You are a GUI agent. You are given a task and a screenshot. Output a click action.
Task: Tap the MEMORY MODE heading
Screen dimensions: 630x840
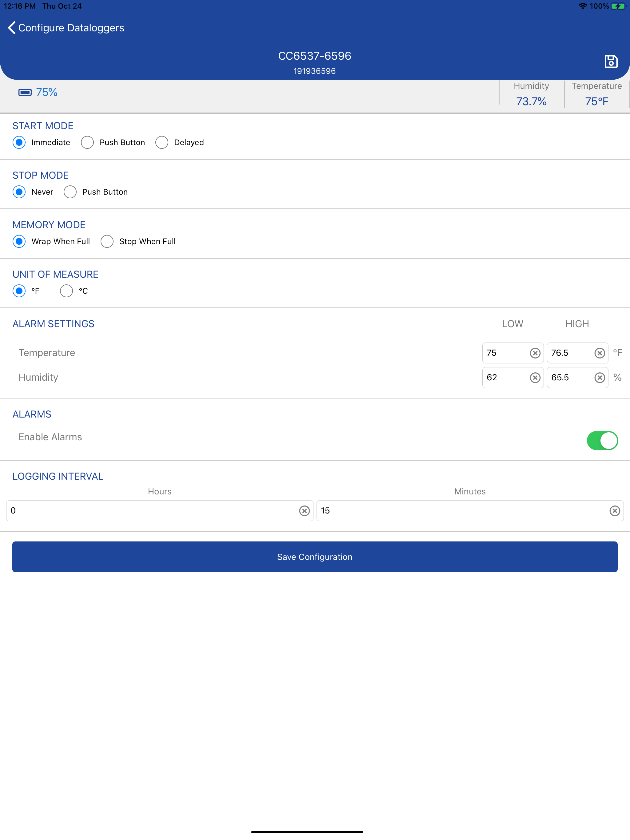click(x=49, y=225)
